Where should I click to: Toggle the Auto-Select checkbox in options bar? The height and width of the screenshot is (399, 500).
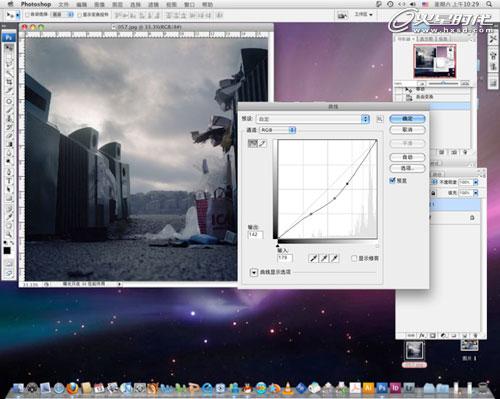(x=28, y=14)
